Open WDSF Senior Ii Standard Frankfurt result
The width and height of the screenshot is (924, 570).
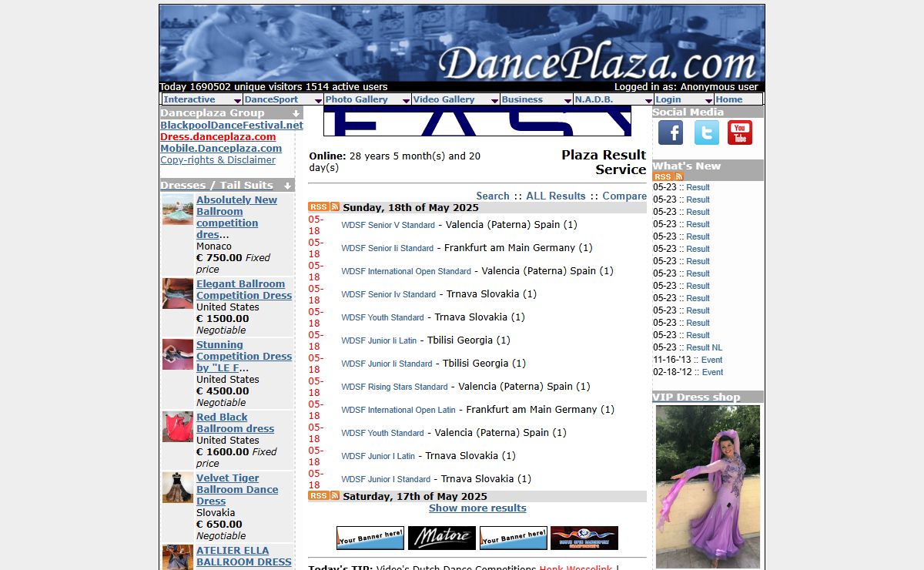387,249
